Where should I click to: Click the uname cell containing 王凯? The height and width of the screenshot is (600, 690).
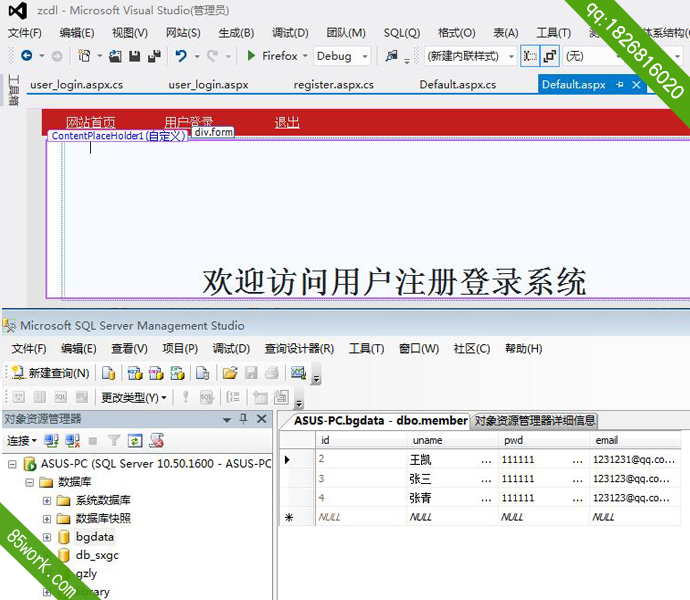(x=451, y=460)
